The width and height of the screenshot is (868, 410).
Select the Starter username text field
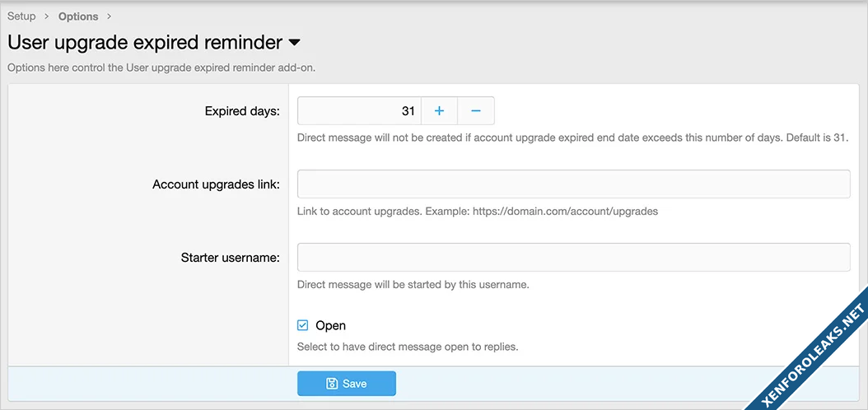pos(573,258)
